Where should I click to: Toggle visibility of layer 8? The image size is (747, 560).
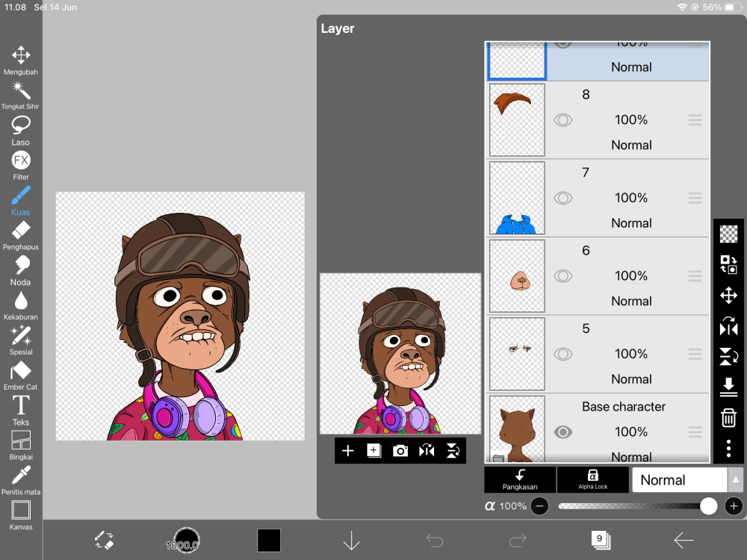562,120
